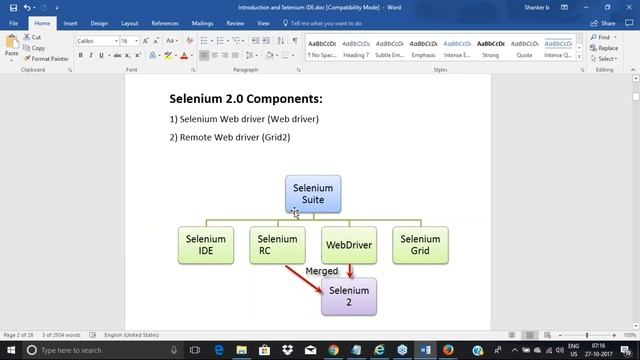Image resolution: width=640 pixels, height=360 pixels.
Task: Click the Windows search box
Action: click(x=102, y=350)
